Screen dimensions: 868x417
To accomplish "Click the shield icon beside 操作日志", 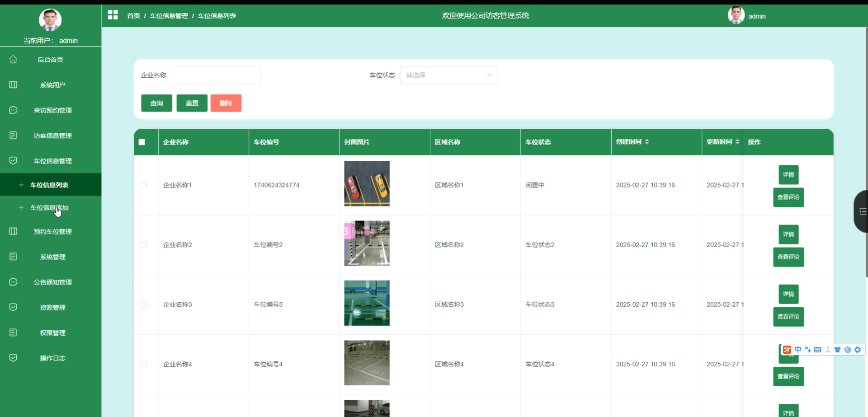I will click(13, 358).
